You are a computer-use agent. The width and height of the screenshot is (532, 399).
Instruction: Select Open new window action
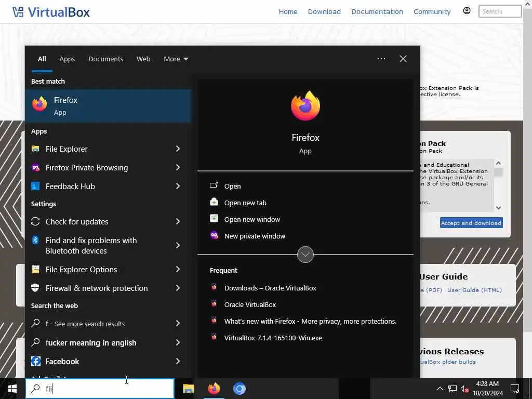(252, 219)
